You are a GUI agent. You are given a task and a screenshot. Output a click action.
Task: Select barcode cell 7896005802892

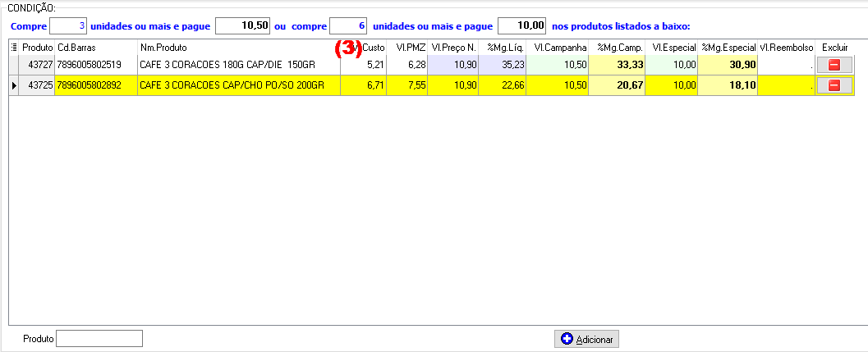click(96, 85)
